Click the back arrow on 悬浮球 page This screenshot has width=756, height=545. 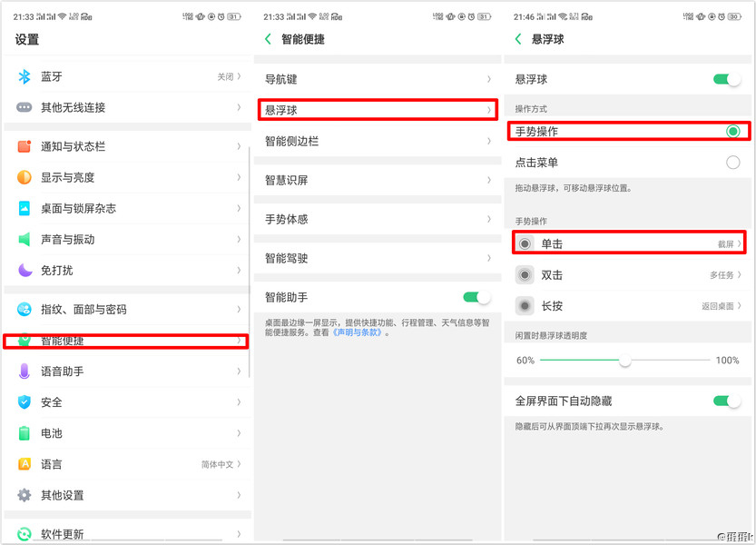click(x=517, y=39)
